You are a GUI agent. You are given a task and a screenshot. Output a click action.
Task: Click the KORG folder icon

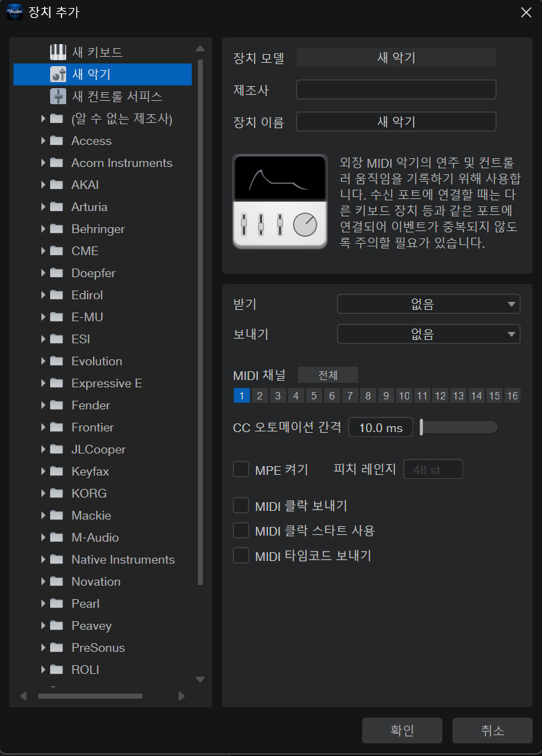pyautogui.click(x=57, y=494)
